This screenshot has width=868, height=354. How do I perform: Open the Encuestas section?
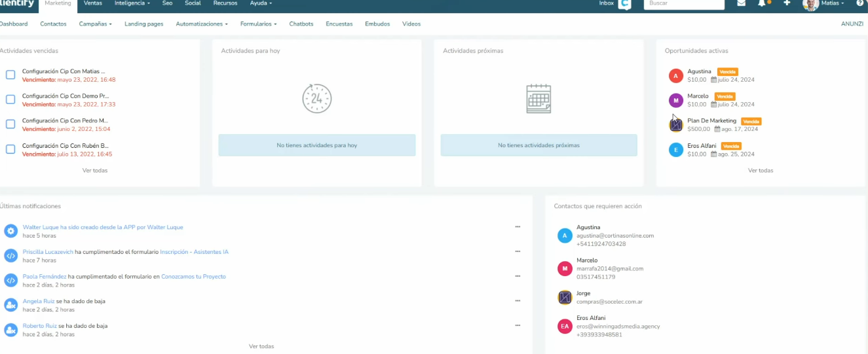click(x=339, y=24)
